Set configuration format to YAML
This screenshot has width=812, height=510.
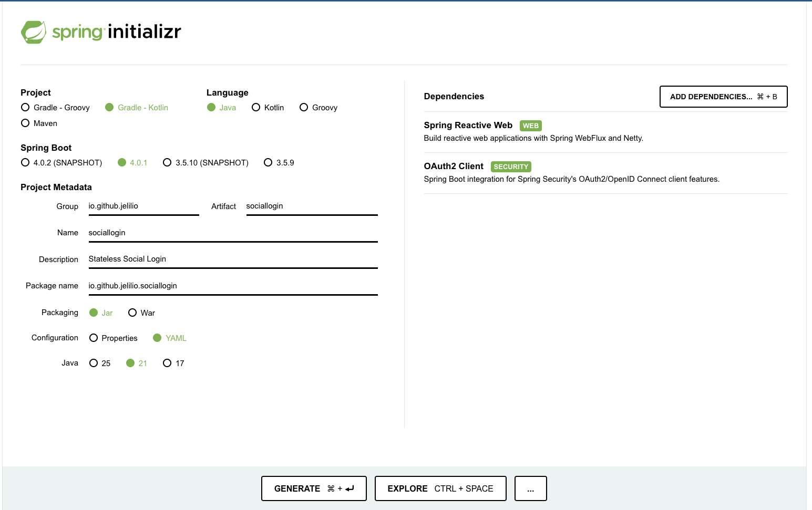pyautogui.click(x=170, y=338)
